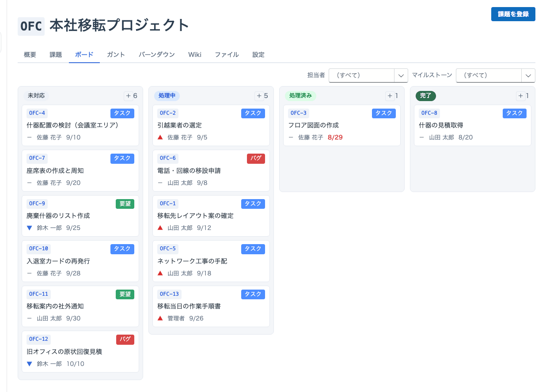This screenshot has height=392, width=546.
Task: Click title 移転先レイアウト案の確定
Action: click(195, 216)
